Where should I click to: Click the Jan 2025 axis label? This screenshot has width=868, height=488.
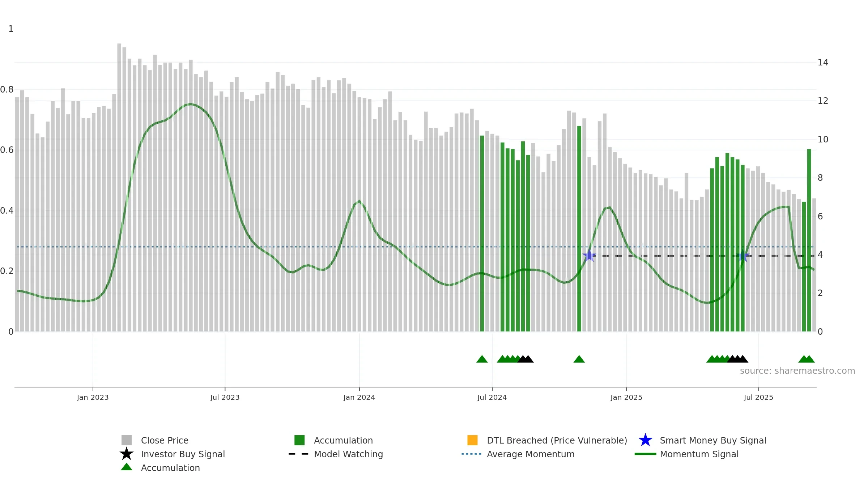626,397
